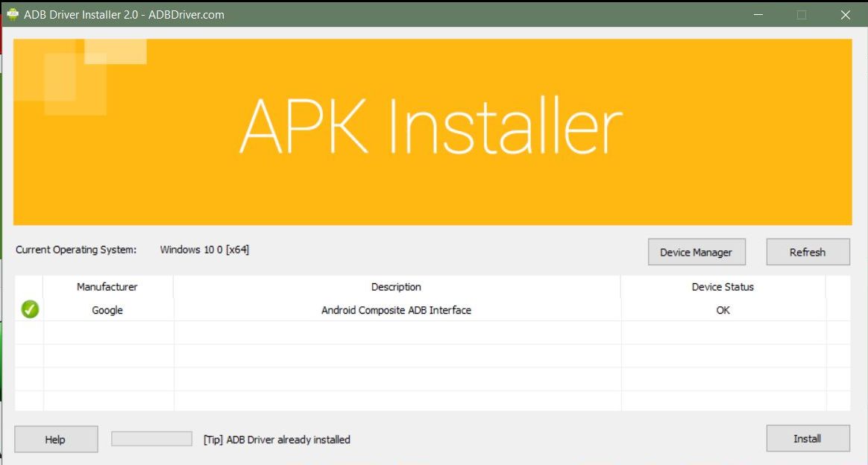Click the OK device status cell
This screenshot has height=465, width=868.
723,310
